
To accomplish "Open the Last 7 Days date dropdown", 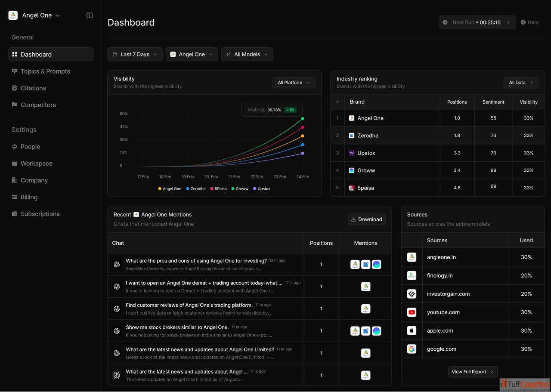I will [x=135, y=55].
